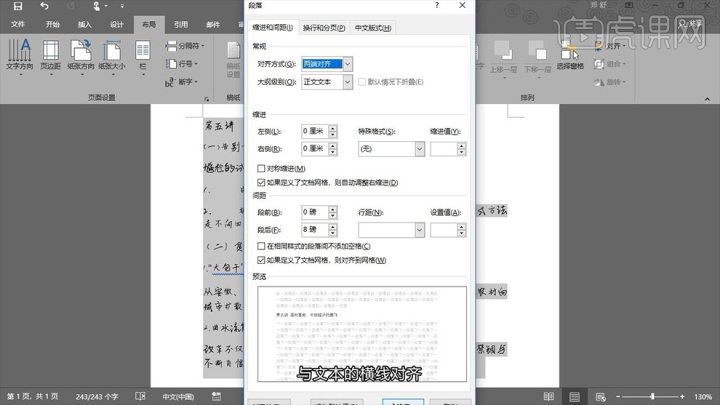Screen dimensions: 720x405
Task: Open the customize quick access toolbar arrow
Action: [x=122, y=6]
